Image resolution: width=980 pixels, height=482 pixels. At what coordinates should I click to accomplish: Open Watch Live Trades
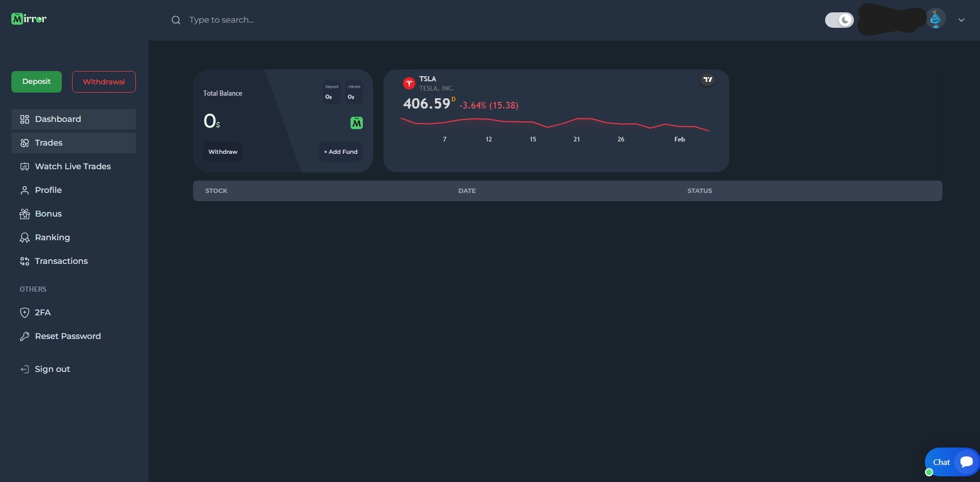(73, 167)
